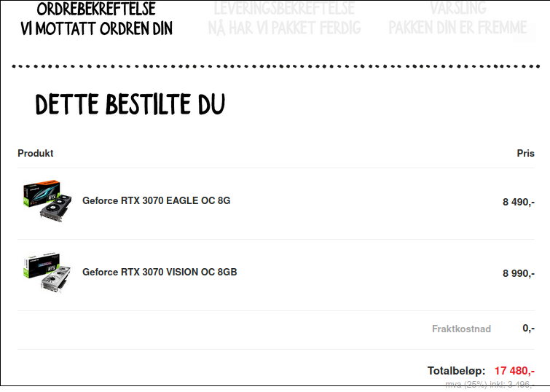Select the Varsling pakken din er fremme step
The width and height of the screenshot is (550, 392).
(457, 19)
